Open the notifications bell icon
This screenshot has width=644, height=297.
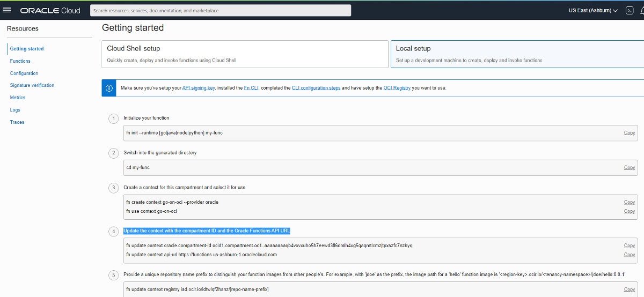click(641, 10)
